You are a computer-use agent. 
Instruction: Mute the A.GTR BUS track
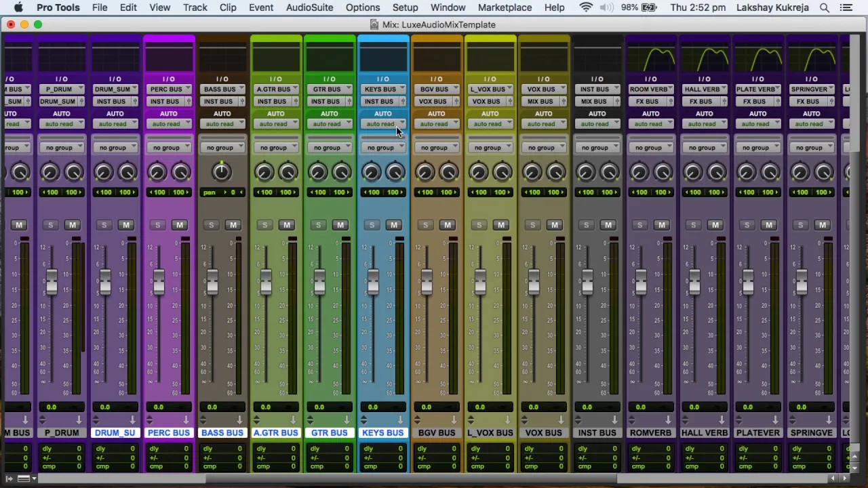pyautogui.click(x=286, y=225)
